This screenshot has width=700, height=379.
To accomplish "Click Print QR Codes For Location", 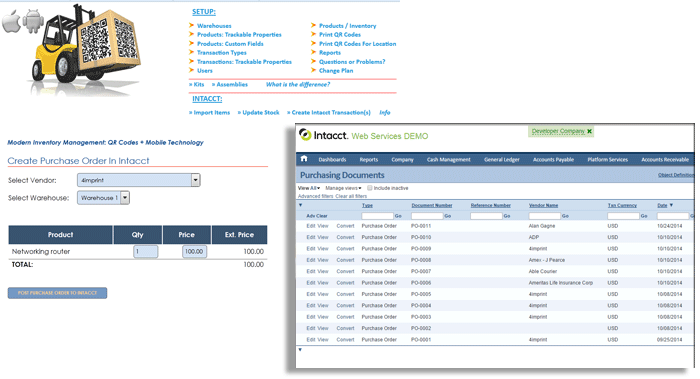I will (x=358, y=44).
